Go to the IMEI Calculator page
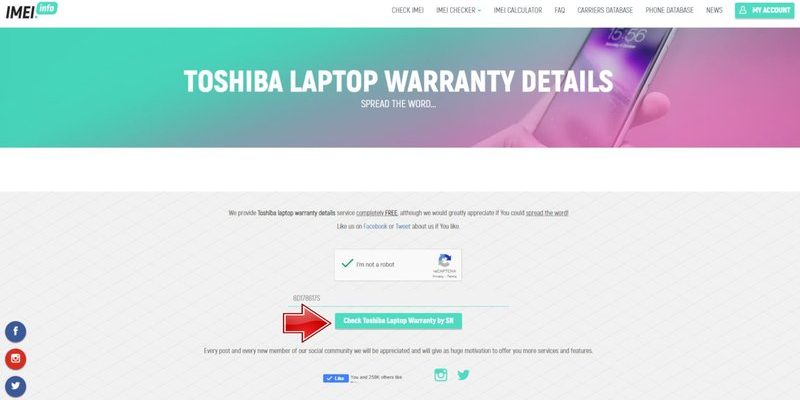This screenshot has width=800, height=400. [x=517, y=10]
